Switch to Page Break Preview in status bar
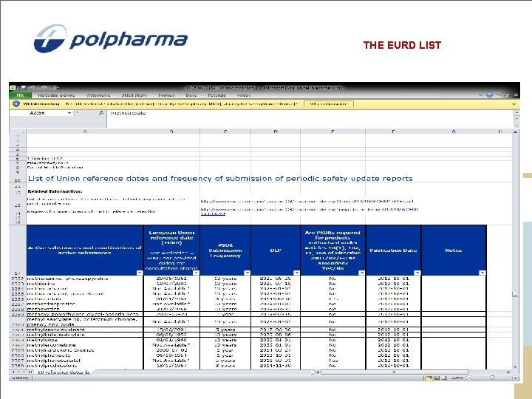This screenshot has height=399, width=532. click(x=445, y=378)
